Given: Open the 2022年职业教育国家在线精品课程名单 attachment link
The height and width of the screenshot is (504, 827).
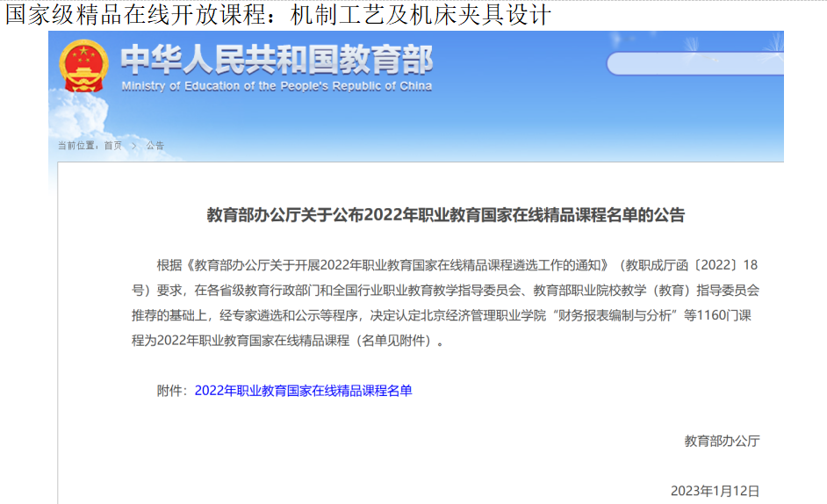Looking at the screenshot, I should (303, 391).
